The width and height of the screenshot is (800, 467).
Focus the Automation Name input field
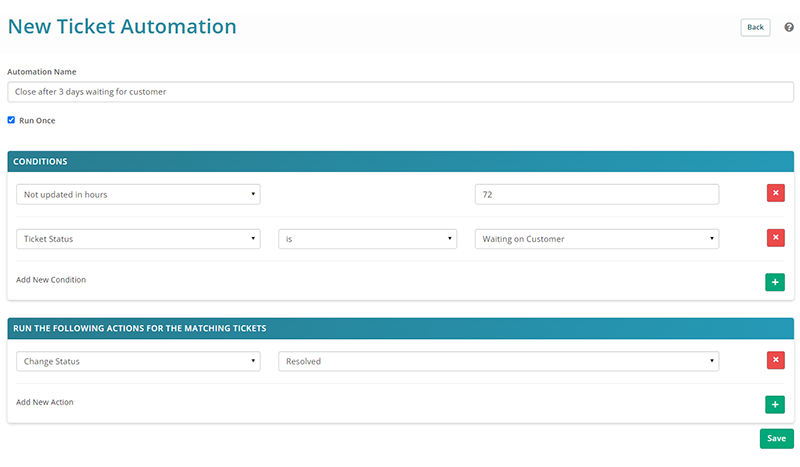click(x=401, y=92)
